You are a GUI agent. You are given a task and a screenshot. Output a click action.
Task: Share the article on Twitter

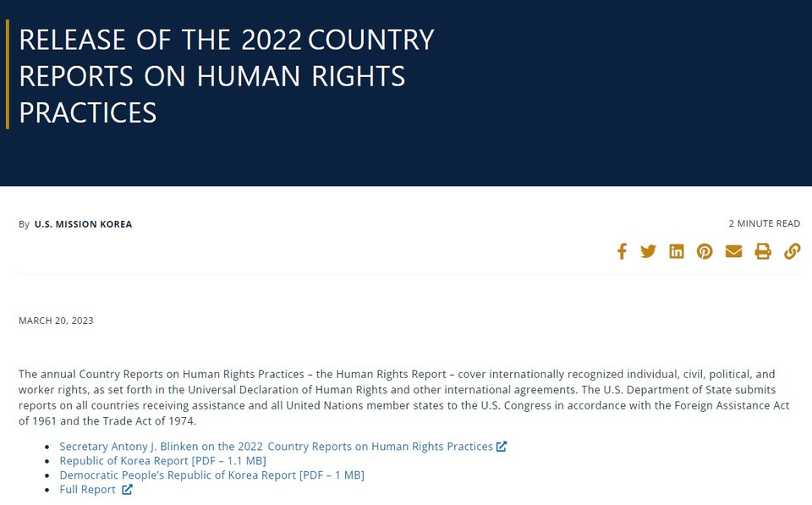coord(649,251)
